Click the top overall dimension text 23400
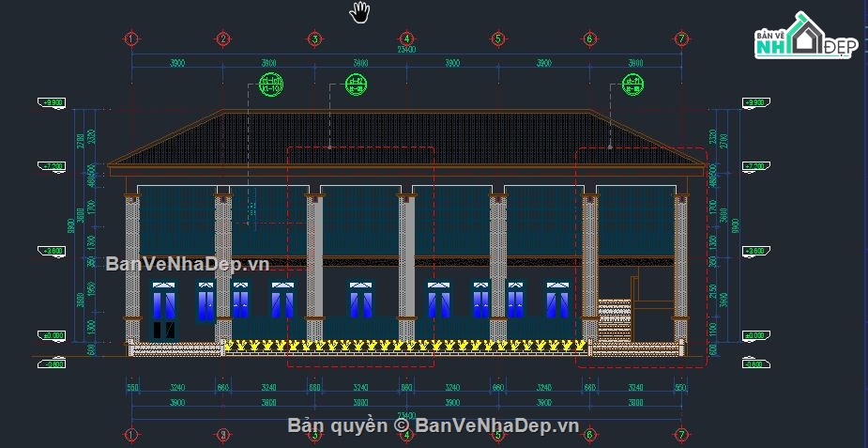Screen dimensions: 868x448 point(406,49)
